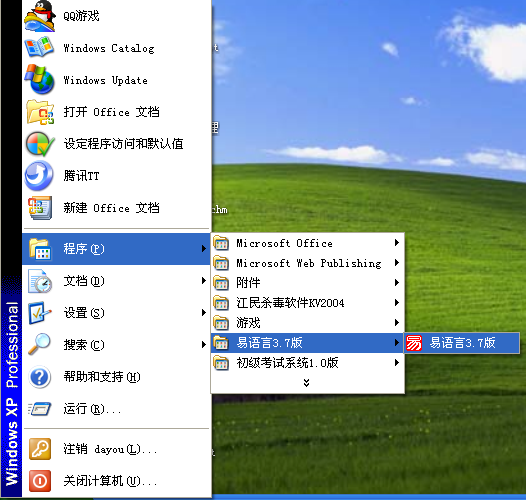Launch the red 易语言3.7版 program icon

(x=414, y=343)
